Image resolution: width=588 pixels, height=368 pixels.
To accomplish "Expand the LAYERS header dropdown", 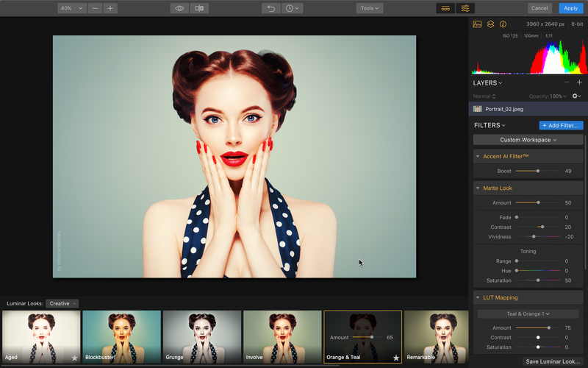I will 487,83.
